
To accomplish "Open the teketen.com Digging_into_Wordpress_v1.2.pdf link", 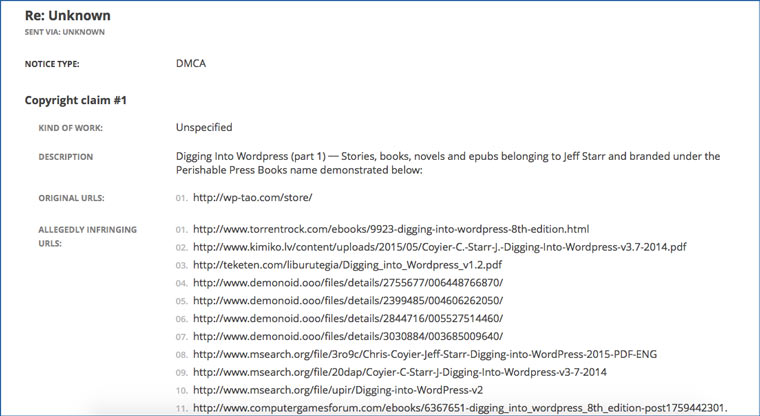I will (348, 265).
